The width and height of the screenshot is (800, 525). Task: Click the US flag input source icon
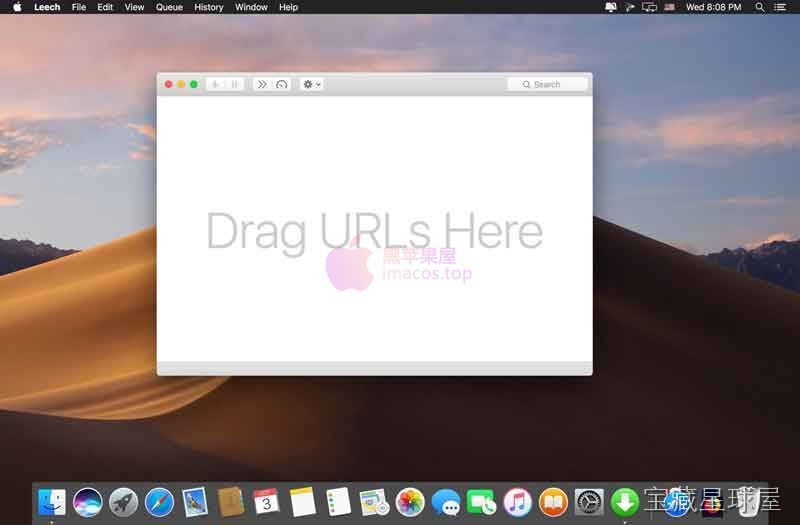click(670, 7)
